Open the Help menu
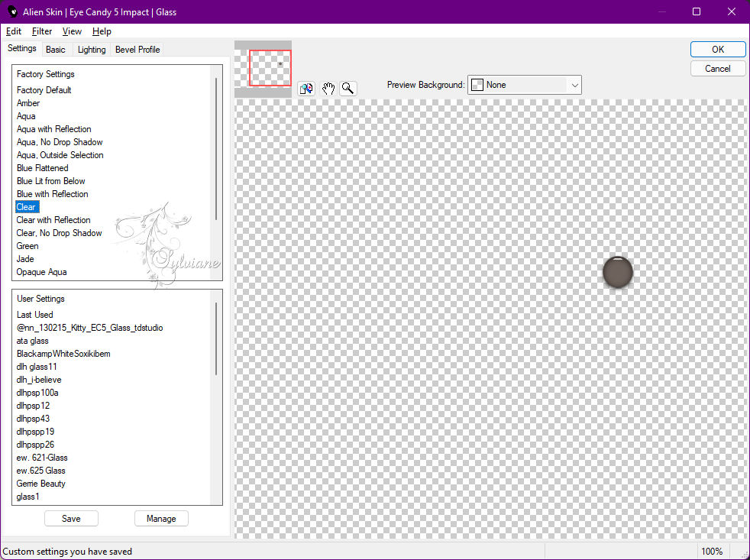This screenshot has width=750, height=560. click(x=102, y=31)
